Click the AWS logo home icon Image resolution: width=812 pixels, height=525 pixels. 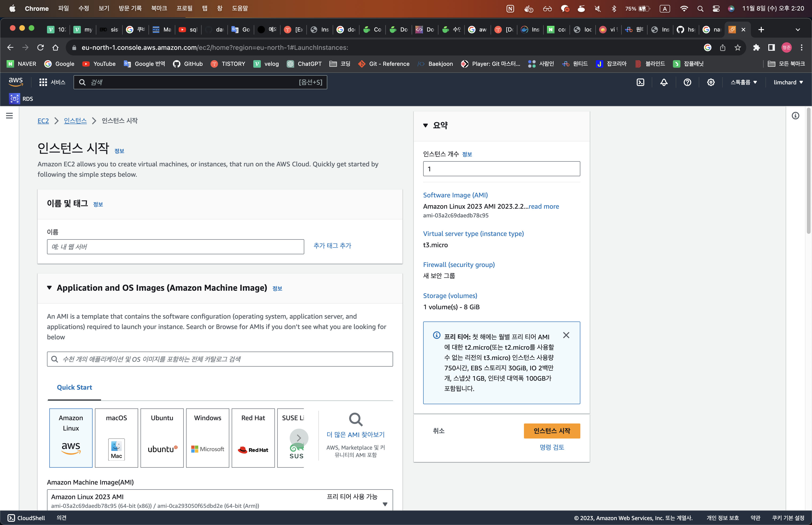[16, 82]
